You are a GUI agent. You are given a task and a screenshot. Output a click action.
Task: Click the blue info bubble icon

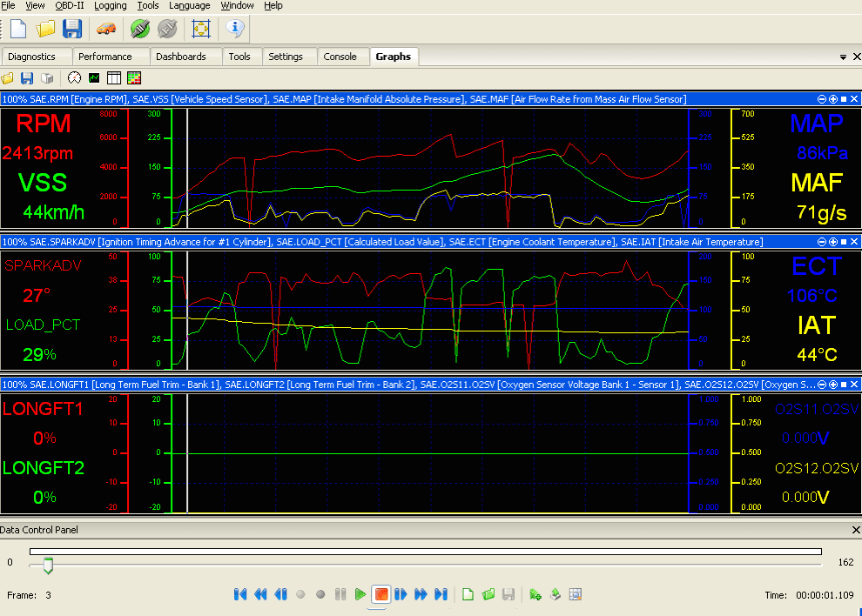click(x=232, y=29)
